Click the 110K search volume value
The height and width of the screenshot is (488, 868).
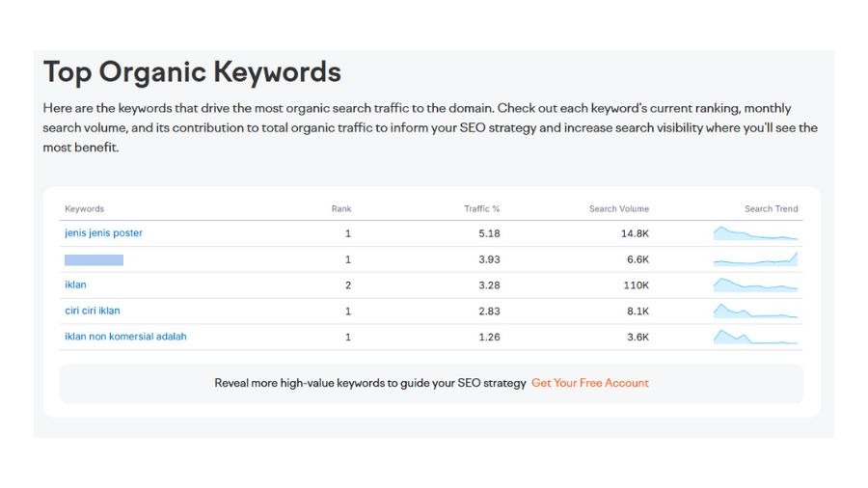[x=636, y=285]
